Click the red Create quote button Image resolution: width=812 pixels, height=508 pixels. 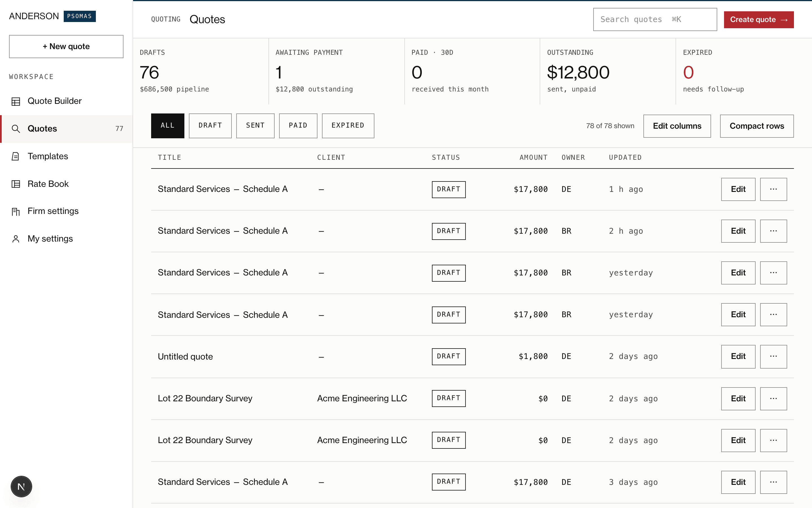tap(758, 19)
